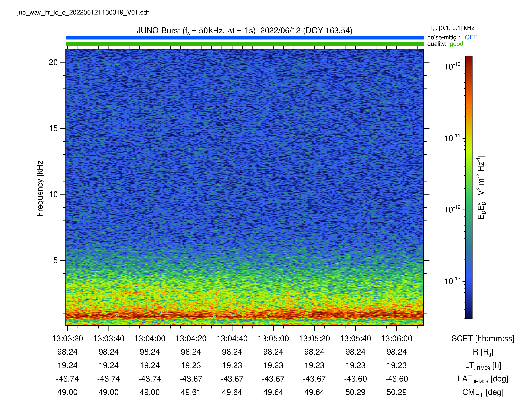The height and width of the screenshot is (411, 532).
Task: Click the 13:04:20 time tick label
Action: click(x=191, y=338)
